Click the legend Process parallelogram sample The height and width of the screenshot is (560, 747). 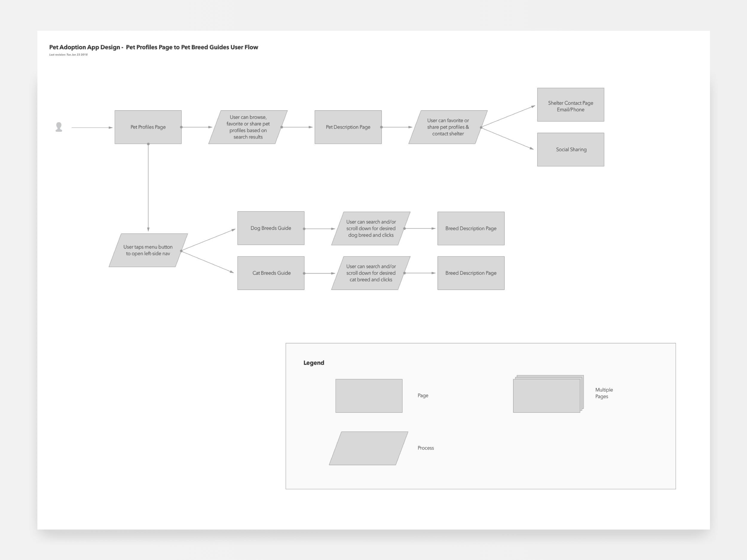point(368,448)
